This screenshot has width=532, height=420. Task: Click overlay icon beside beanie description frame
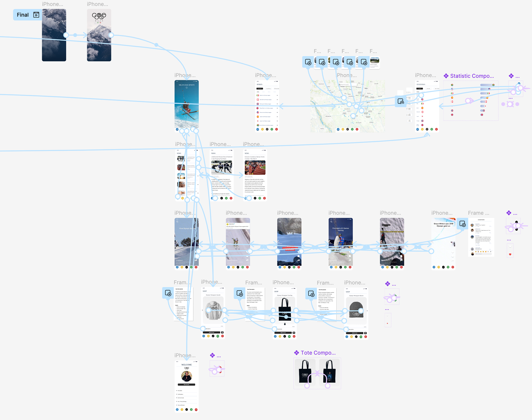(311, 294)
